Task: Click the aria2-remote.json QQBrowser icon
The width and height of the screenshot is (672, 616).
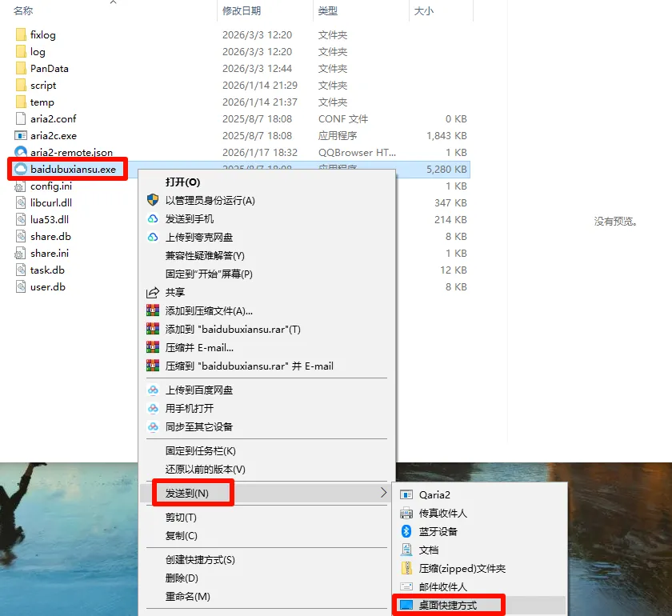Action: [x=21, y=152]
